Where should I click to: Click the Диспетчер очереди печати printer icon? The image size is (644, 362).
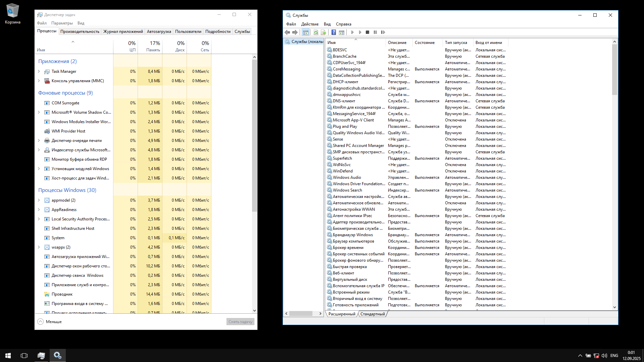coord(47,141)
